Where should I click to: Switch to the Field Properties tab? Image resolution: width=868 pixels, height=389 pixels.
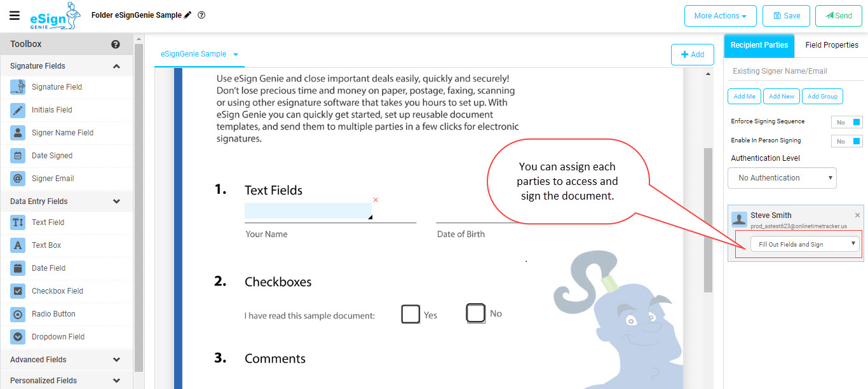[831, 45]
